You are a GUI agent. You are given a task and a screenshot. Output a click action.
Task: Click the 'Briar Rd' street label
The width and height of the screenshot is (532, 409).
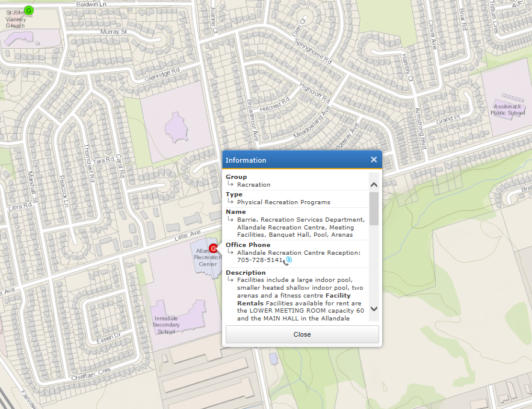(463, 20)
